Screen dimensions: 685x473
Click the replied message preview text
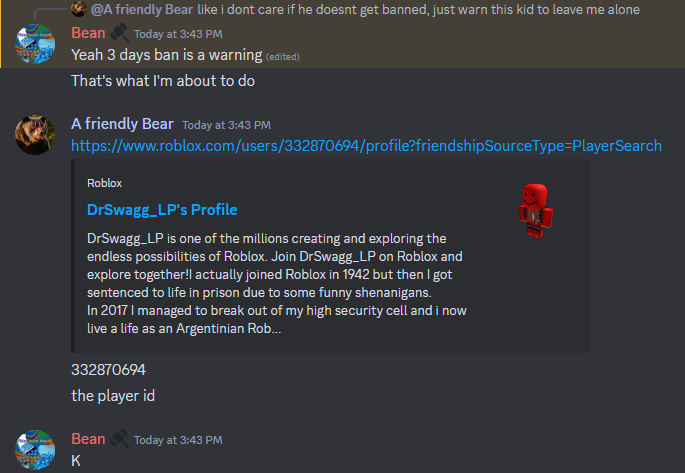[x=418, y=9]
